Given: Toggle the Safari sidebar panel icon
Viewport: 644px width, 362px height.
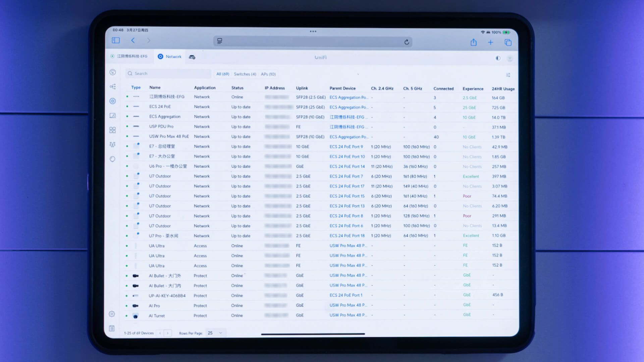Looking at the screenshot, I should [116, 41].
